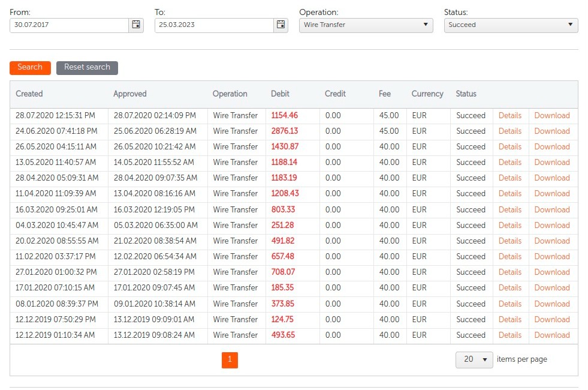Viewport: 588px width, 390px height.
Task: Go to page 1 in pagination
Action: (x=230, y=360)
